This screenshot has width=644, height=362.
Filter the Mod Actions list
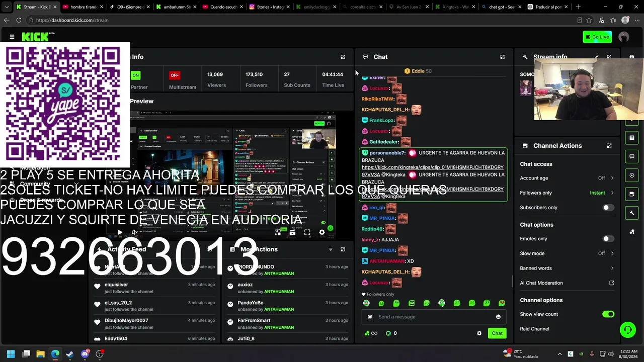tap(331, 249)
